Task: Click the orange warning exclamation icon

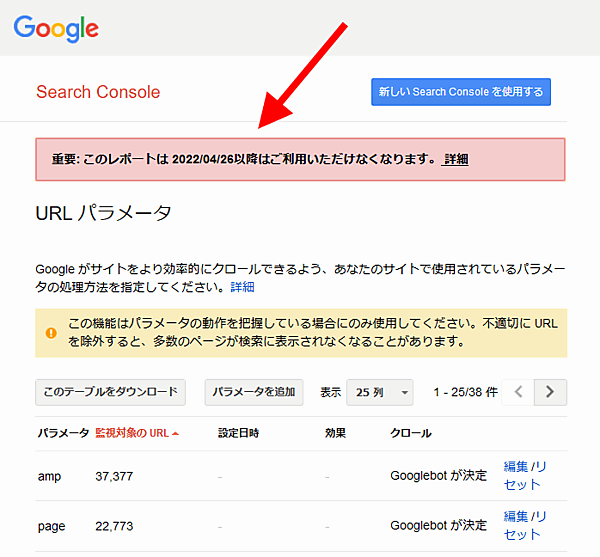Action: pos(51,332)
